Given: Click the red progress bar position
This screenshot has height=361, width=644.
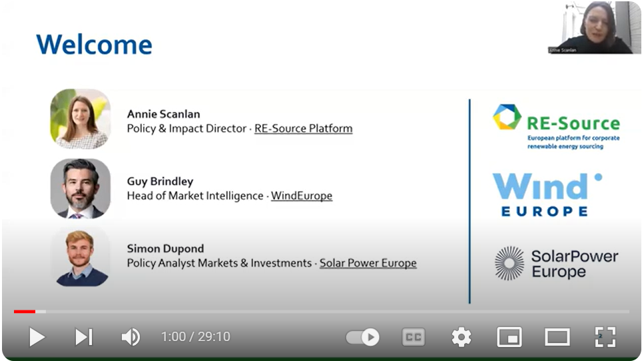Looking at the screenshot, I should [25, 312].
